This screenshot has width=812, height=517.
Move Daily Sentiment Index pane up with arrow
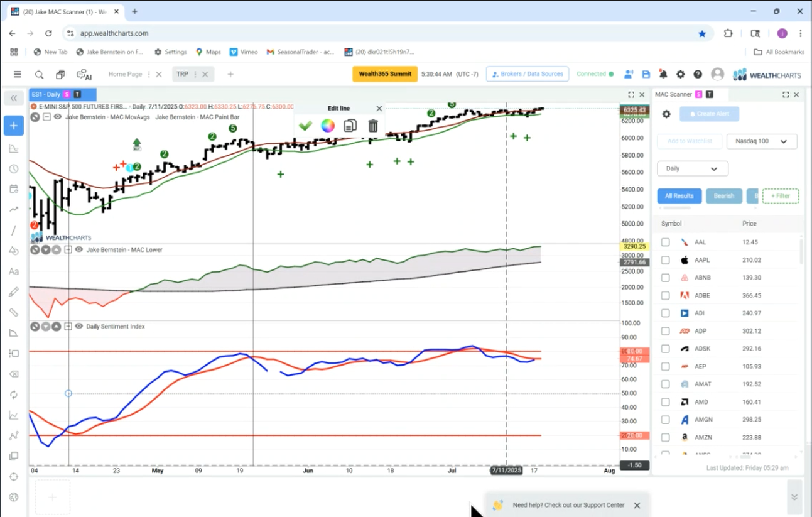pos(57,327)
